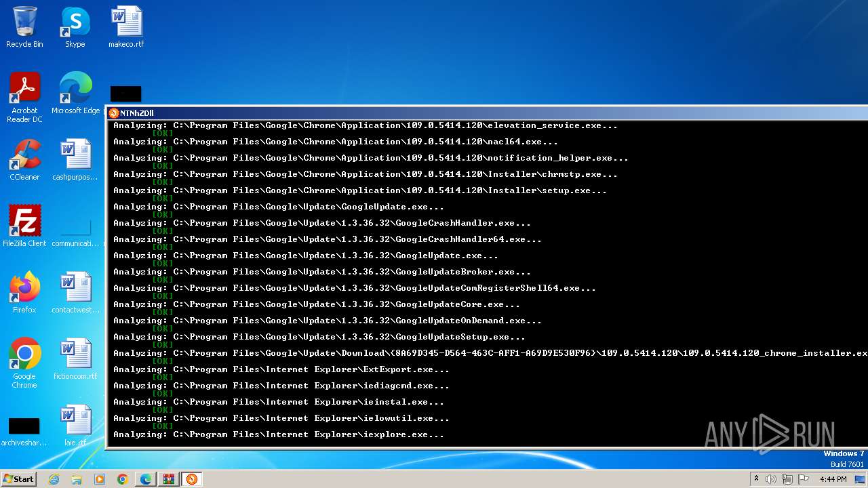Click the ieinstal.exe analyzing line
The image size is (868, 488).
(x=279, y=402)
